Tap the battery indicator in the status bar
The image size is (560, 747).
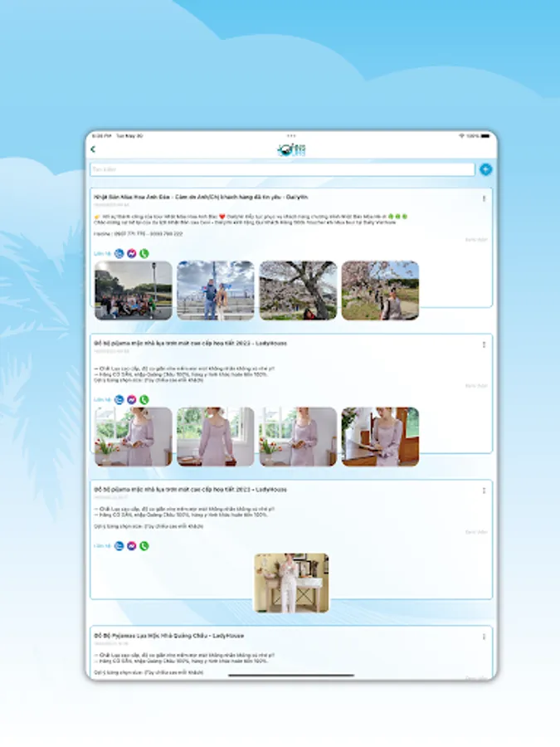pos(485,136)
